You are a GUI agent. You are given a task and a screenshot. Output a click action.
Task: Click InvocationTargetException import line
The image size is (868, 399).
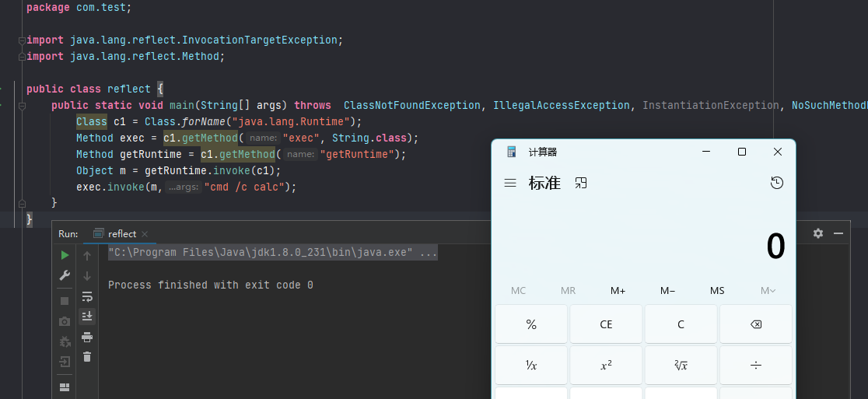pyautogui.click(x=185, y=40)
